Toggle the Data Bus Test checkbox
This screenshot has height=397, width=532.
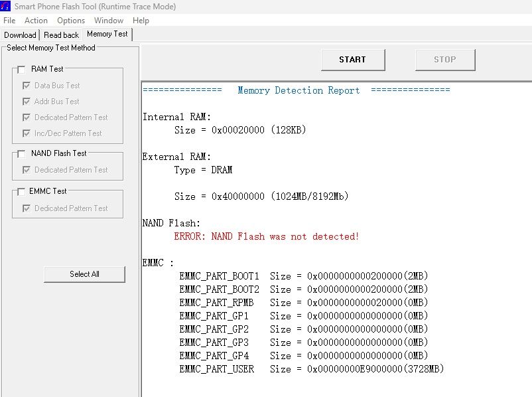[x=27, y=86]
